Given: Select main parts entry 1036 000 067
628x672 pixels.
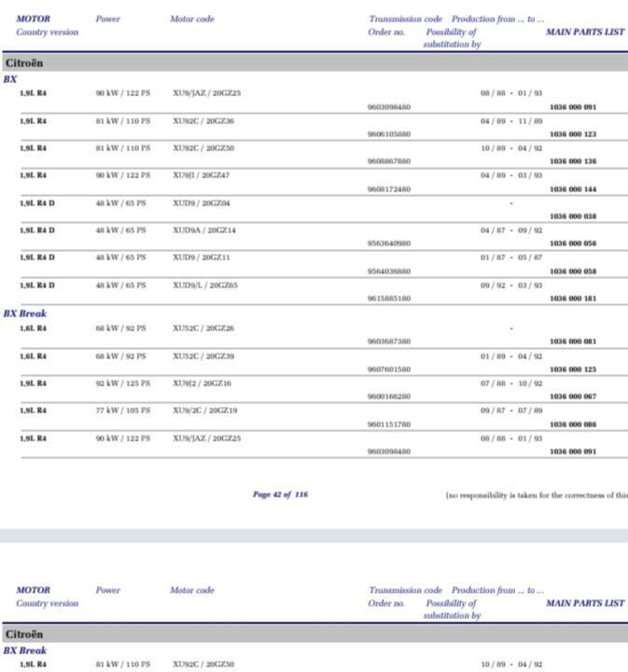Looking at the screenshot, I should 573,397.
